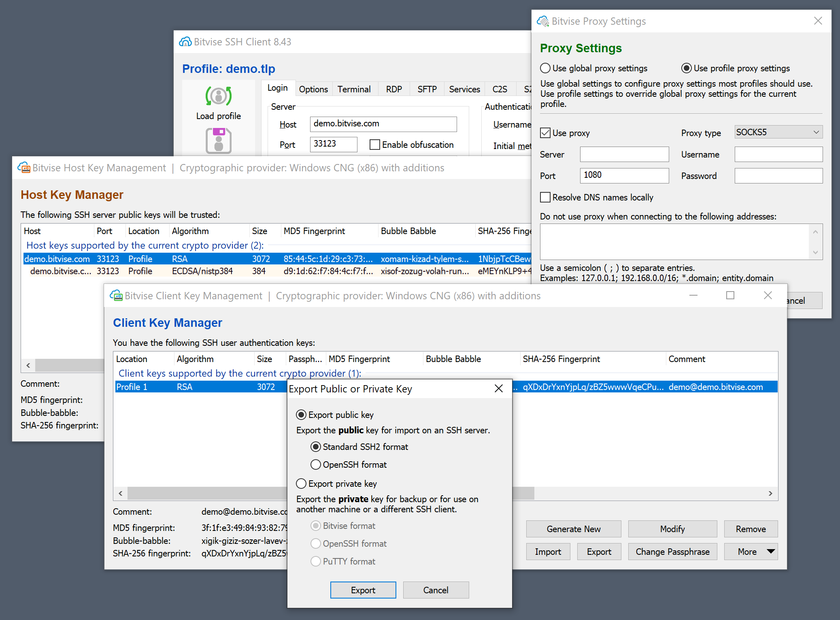Screen dimensions: 840x620
Task: Check Resolve DNS names locally
Action: coord(545,198)
